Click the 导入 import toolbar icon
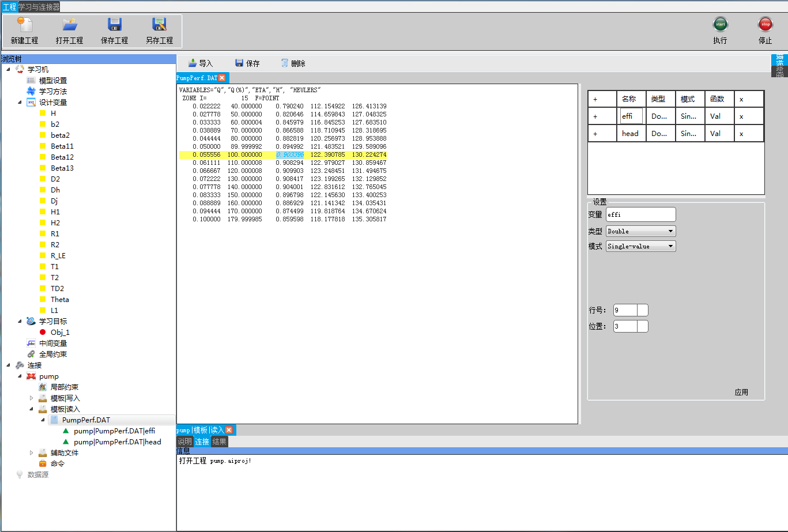This screenshot has width=788, height=532. (x=193, y=63)
